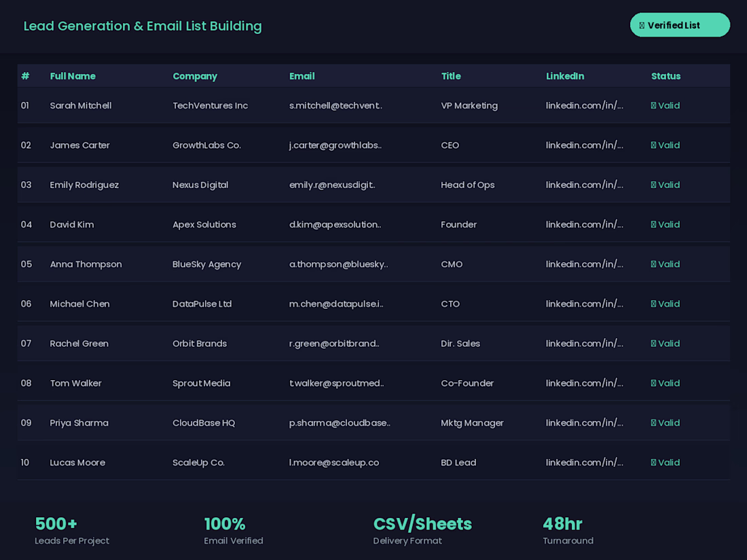Click the a.thompson@bluesky.. email cell

pyautogui.click(x=338, y=264)
